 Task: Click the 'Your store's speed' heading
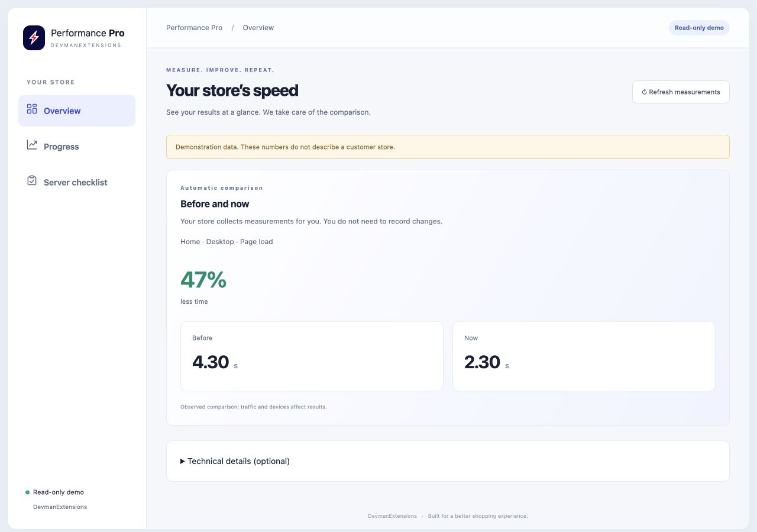[232, 90]
